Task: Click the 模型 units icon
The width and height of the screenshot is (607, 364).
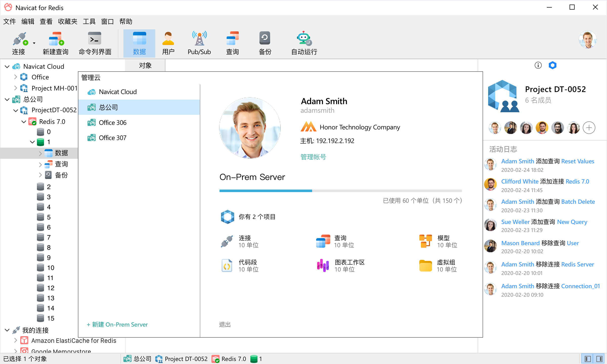Action: pos(425,241)
